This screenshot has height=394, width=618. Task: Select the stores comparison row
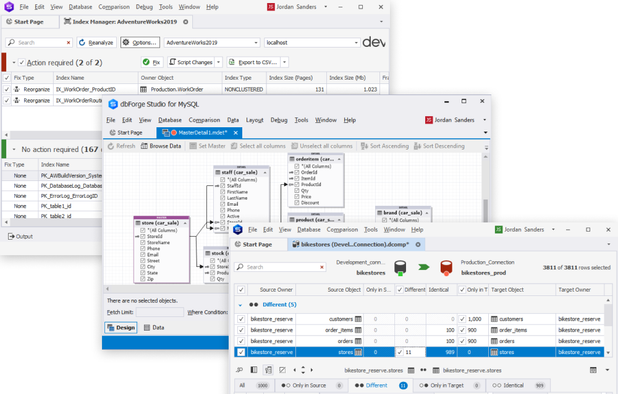(420, 352)
